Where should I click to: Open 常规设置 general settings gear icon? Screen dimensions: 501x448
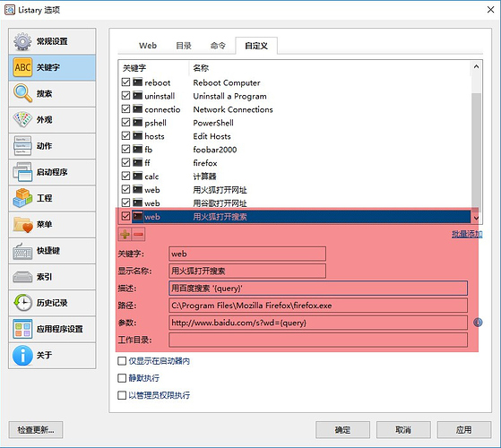click(22, 41)
